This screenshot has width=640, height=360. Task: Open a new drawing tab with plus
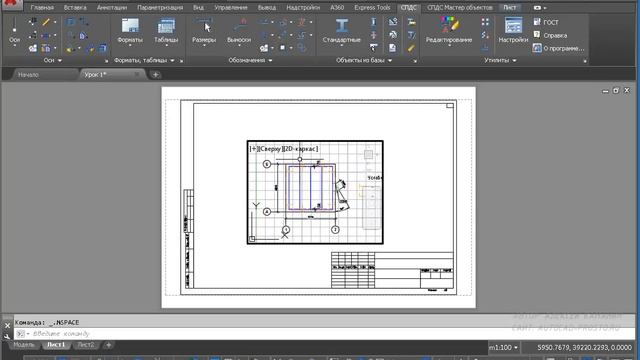tap(156, 74)
